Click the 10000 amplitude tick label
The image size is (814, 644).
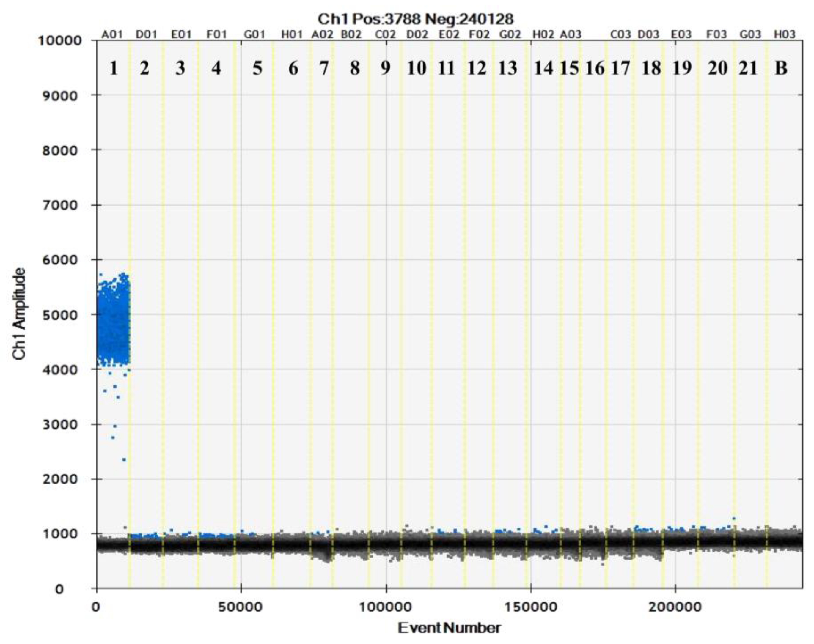[x=59, y=41]
